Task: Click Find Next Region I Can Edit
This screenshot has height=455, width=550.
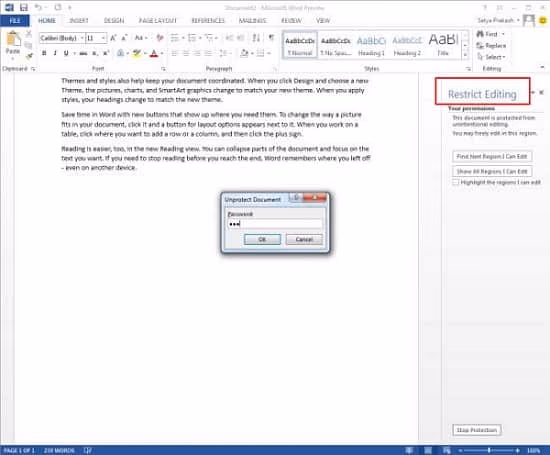Action: (492, 156)
